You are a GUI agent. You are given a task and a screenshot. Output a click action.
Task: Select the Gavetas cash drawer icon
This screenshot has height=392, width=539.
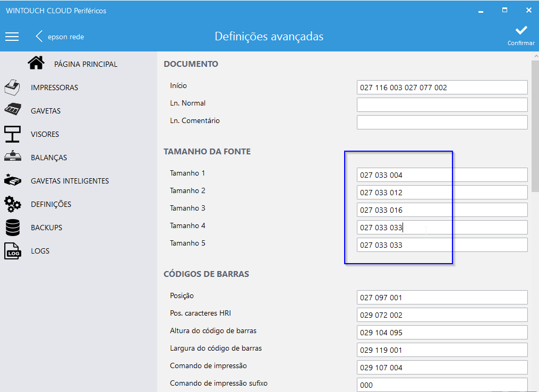13,110
